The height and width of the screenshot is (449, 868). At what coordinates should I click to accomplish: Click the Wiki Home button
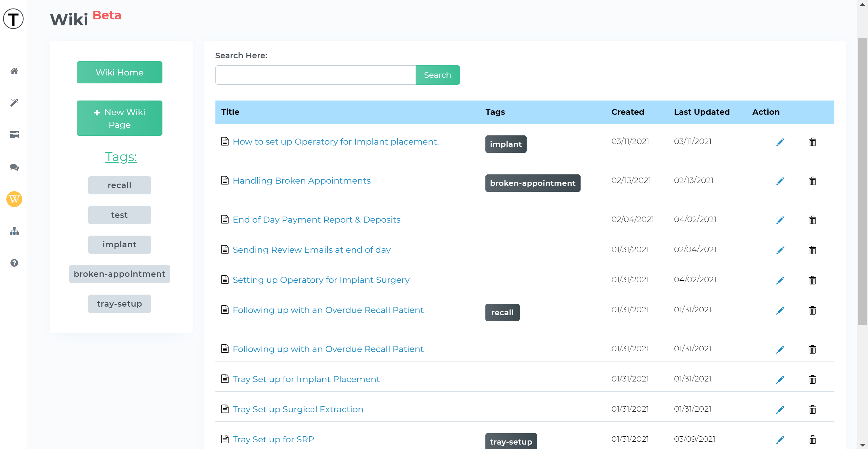pyautogui.click(x=119, y=72)
